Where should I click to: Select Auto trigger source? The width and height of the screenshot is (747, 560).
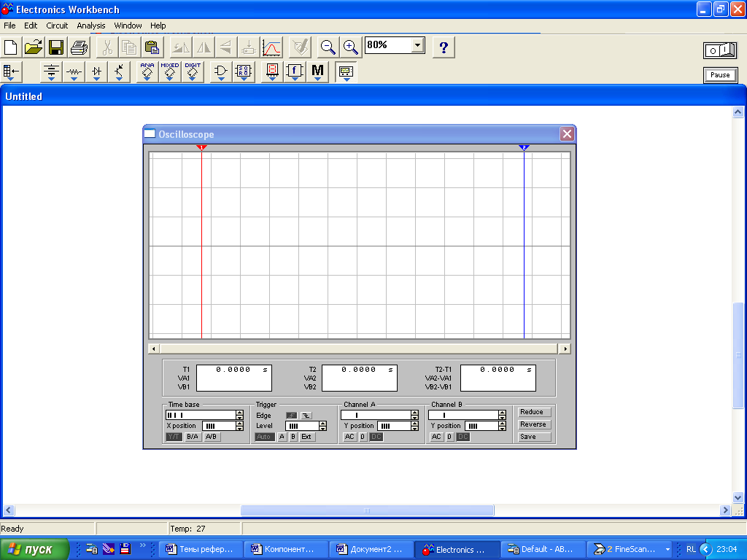[x=264, y=437]
